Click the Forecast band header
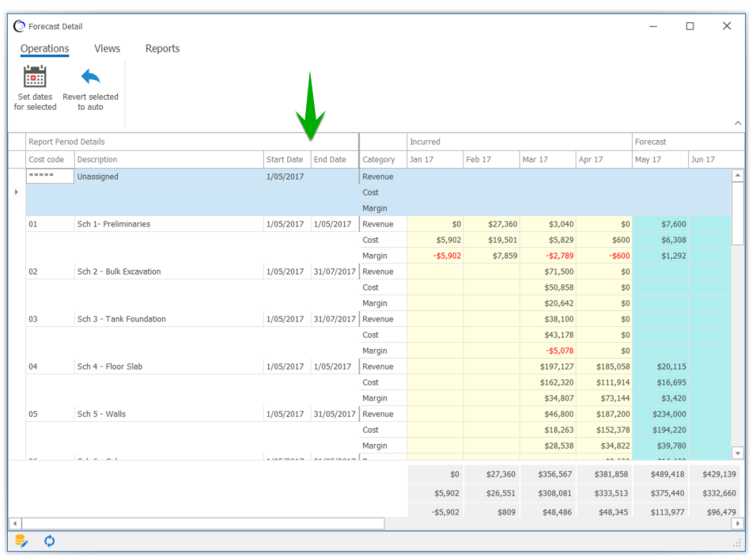The width and height of the screenshot is (756, 558). 688,142
